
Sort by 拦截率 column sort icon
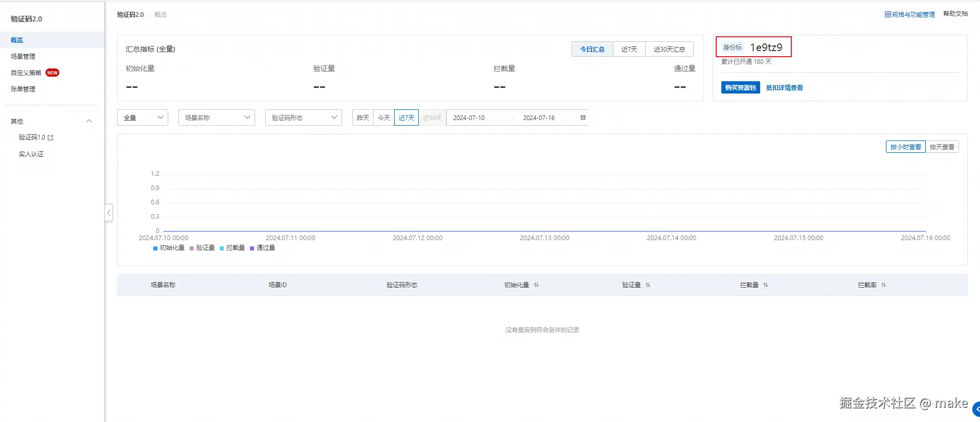tap(883, 285)
